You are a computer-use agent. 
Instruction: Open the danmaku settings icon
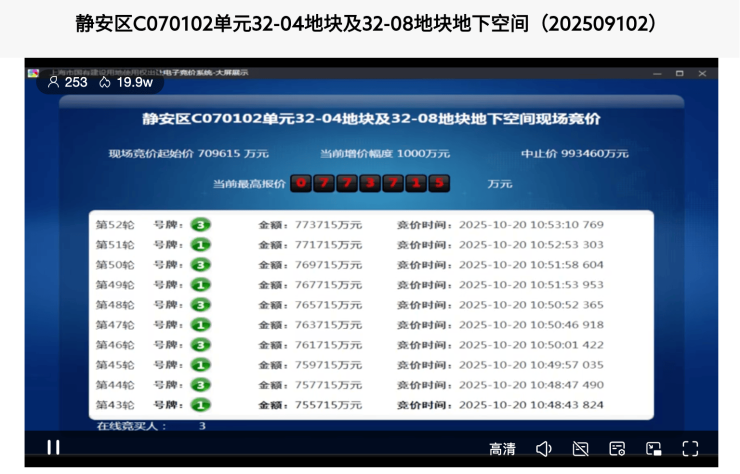coord(617,449)
